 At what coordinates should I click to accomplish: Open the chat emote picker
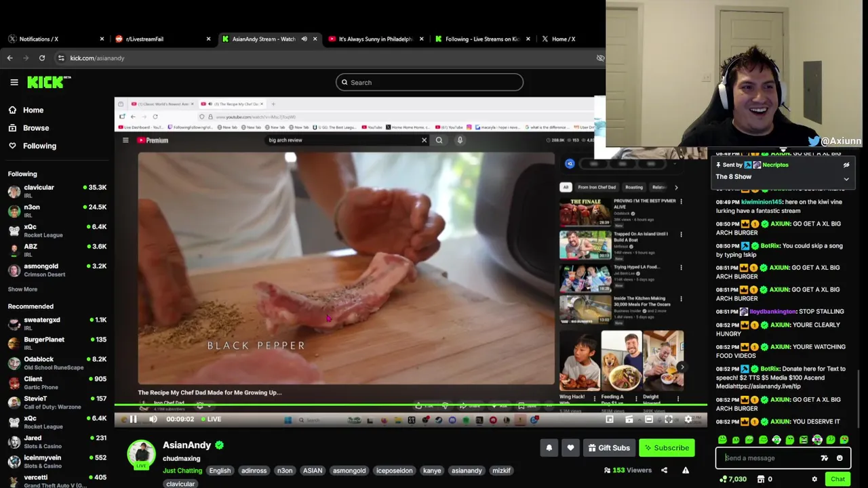[840, 458]
